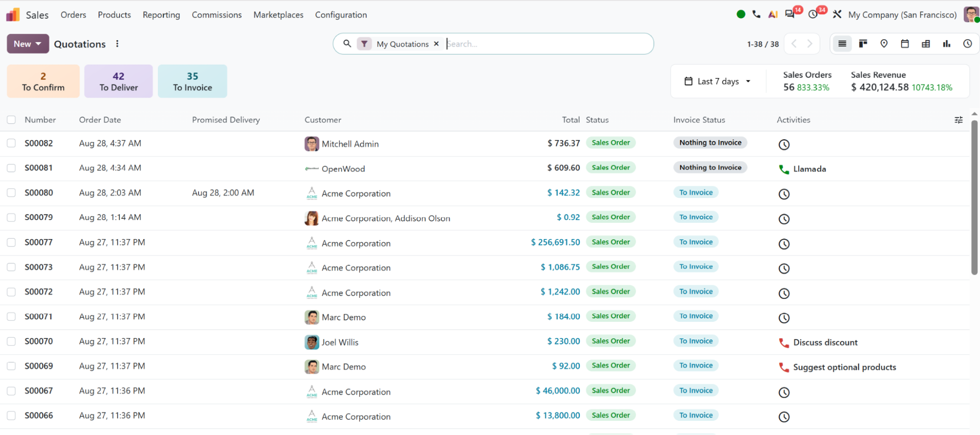Tick checkbox for order S00080
980x435 pixels.
click(x=11, y=193)
